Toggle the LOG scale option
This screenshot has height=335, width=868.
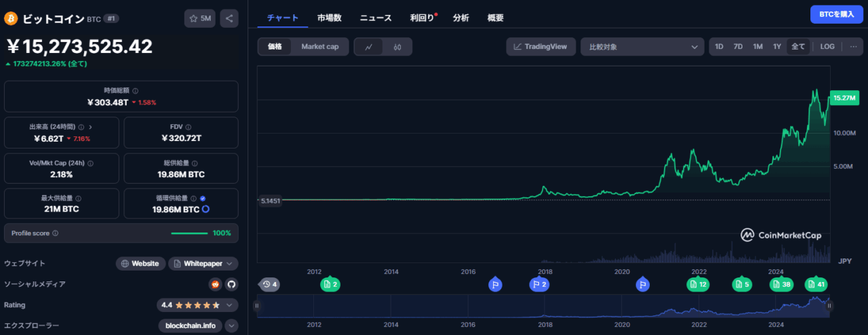827,47
